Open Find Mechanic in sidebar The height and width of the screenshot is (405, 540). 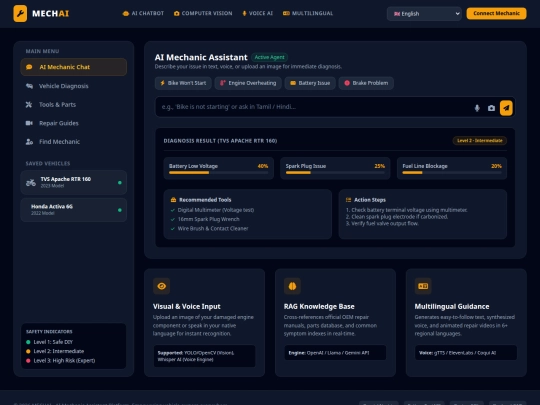74,142
